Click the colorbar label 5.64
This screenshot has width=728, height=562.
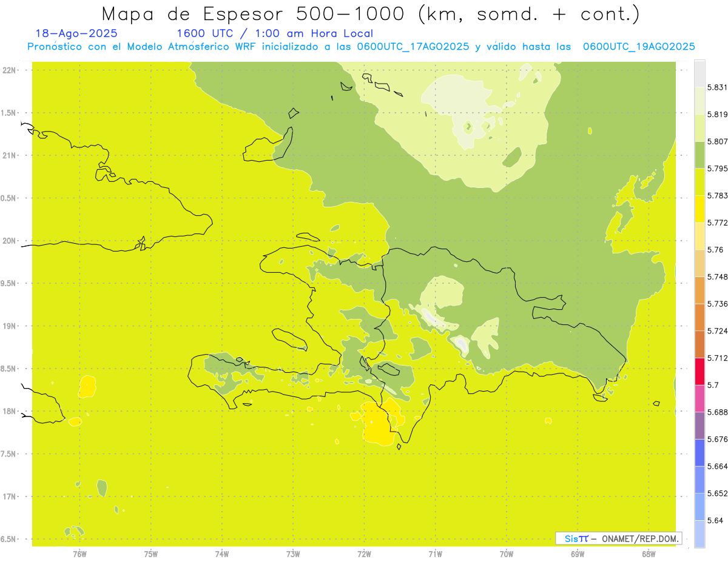coord(715,521)
